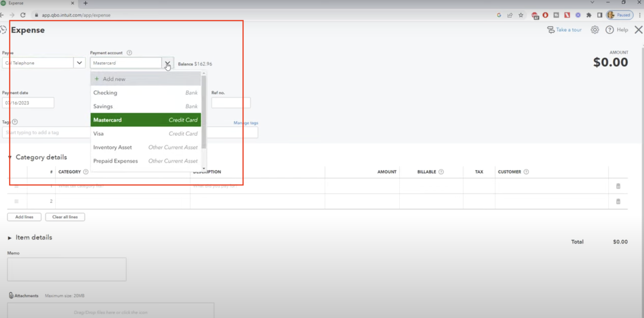Image resolution: width=644 pixels, height=318 pixels.
Task: Click the Add lines button
Action: 24,217
